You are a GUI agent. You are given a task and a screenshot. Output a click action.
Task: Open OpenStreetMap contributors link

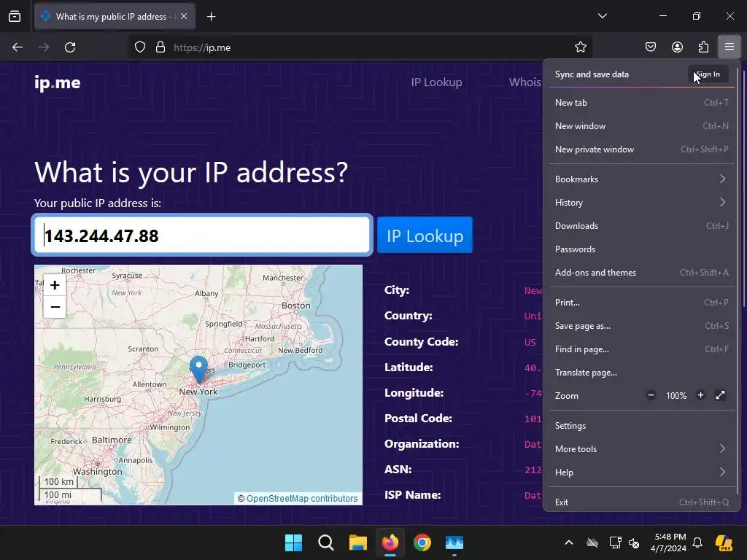click(x=302, y=499)
